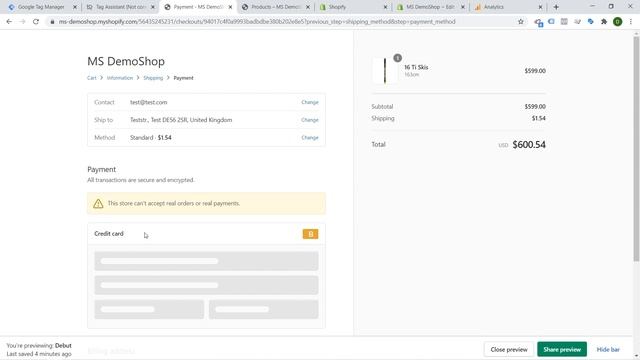Open the Extensions puzzle icon
This screenshot has width=640, height=360.
(x=604, y=22)
